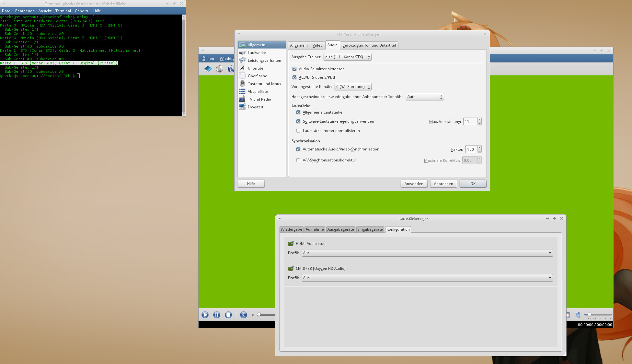Screen dimensions: 632x364
Task: Open the Untertitel settings section
Action: [256, 68]
